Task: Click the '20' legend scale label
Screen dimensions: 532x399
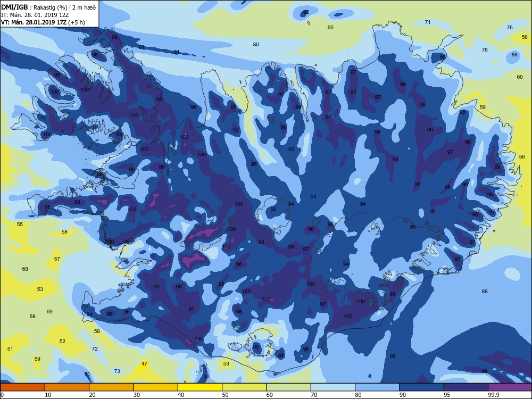Action: [x=92, y=395]
